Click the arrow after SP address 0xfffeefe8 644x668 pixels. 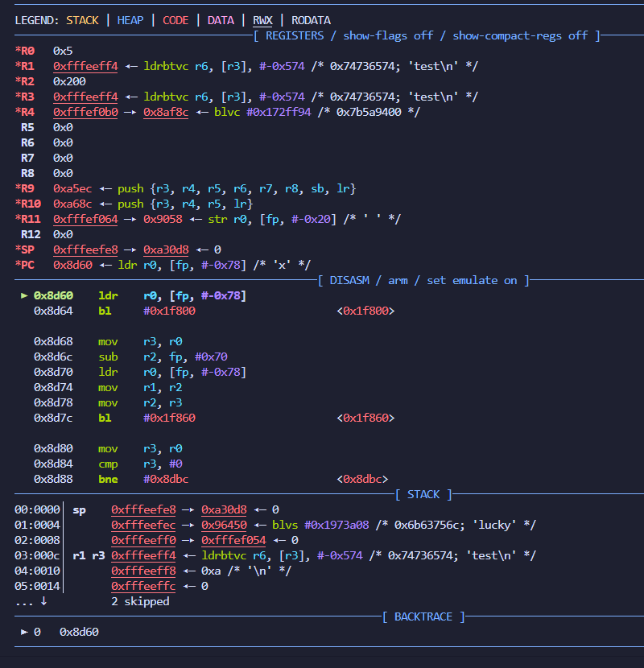click(x=130, y=249)
